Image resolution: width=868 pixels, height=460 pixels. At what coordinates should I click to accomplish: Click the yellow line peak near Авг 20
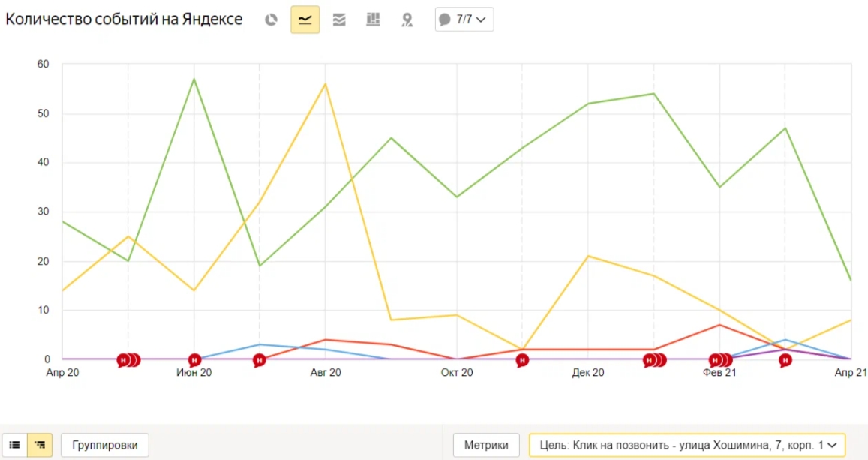325,83
